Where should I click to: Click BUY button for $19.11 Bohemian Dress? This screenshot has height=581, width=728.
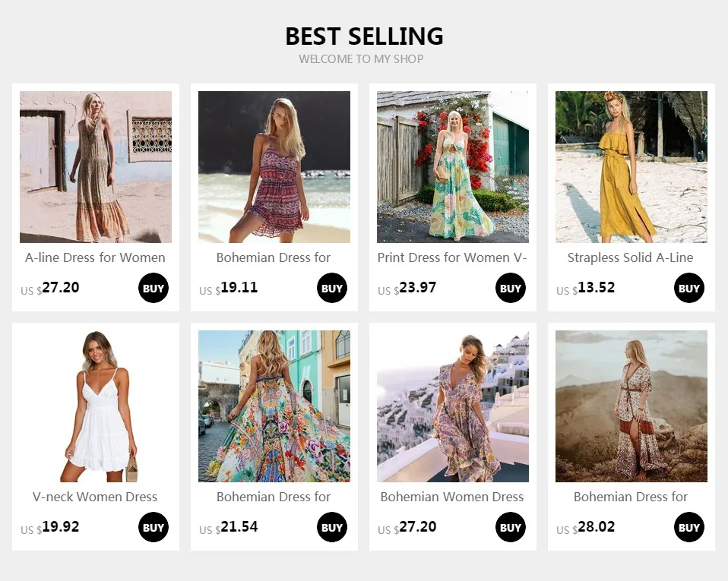coord(332,288)
